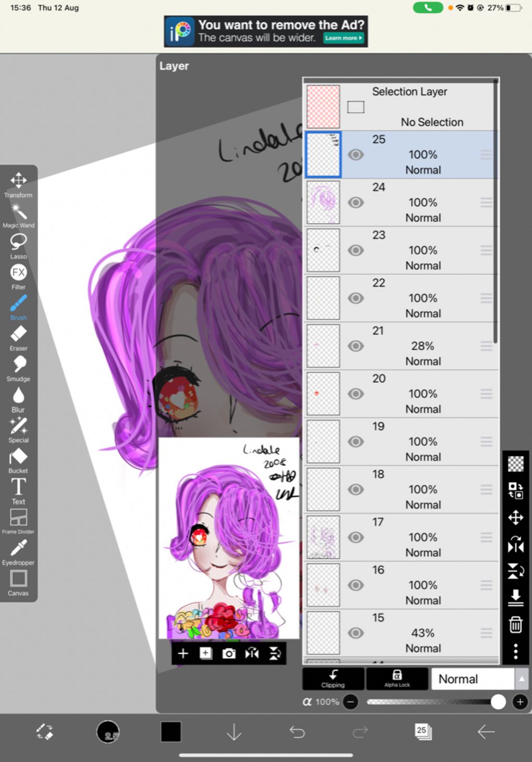
Task: Toggle visibility of layer 18
Action: pyautogui.click(x=355, y=489)
